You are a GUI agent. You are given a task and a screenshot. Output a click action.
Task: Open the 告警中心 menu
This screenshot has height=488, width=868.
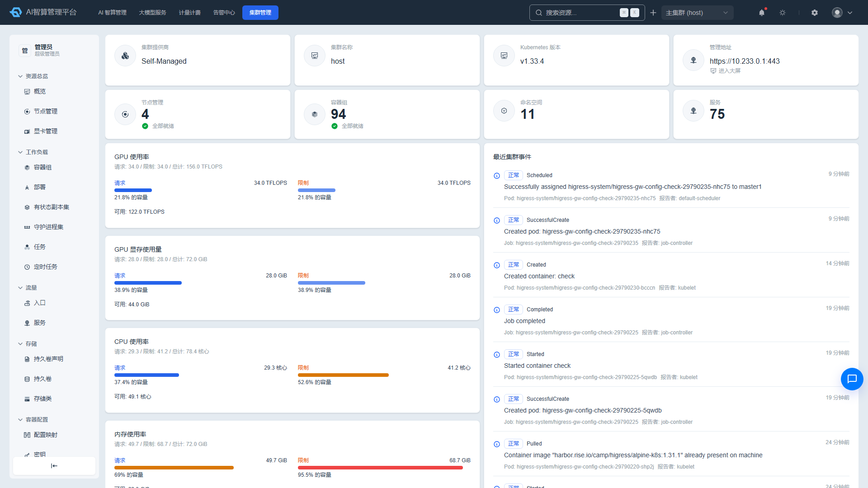pos(224,13)
